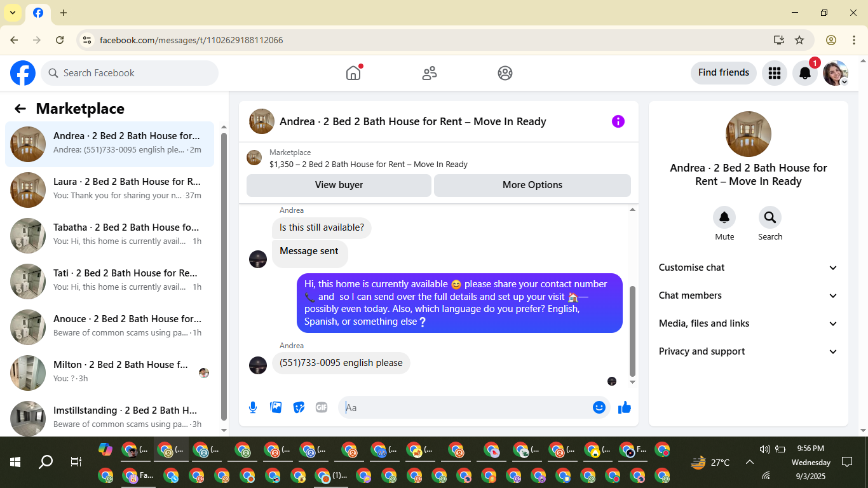The height and width of the screenshot is (488, 868).
Task: Open Andrea conversation in list
Action: click(x=109, y=144)
